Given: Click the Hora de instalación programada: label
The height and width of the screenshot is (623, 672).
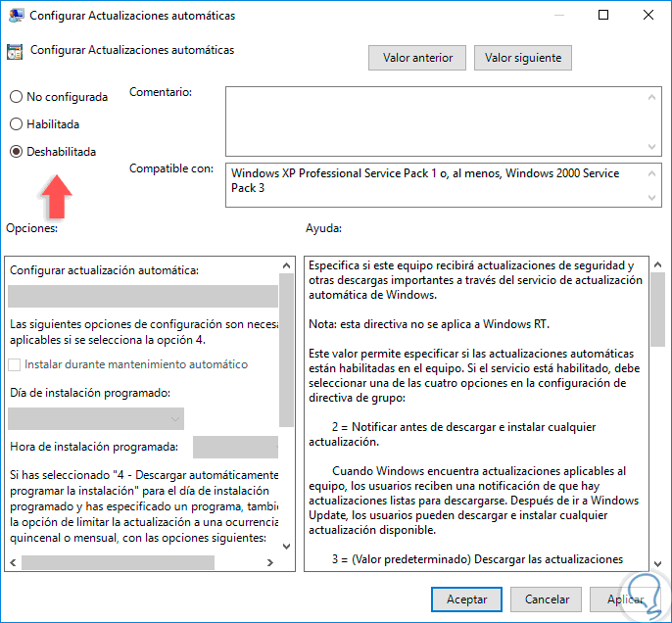Looking at the screenshot, I should tap(94, 447).
